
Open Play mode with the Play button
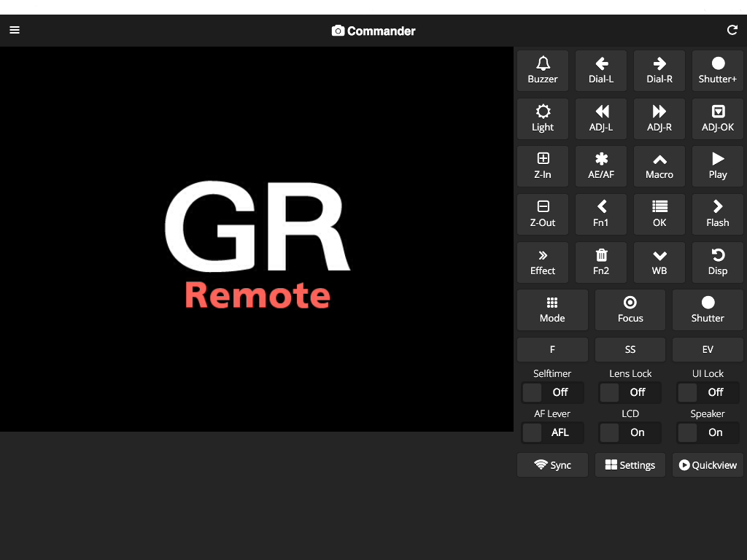point(717,166)
